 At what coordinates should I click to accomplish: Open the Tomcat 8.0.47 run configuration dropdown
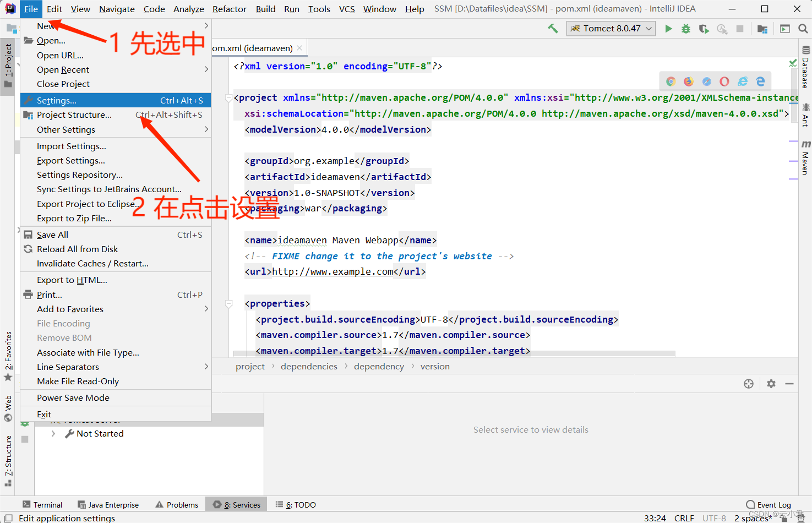(x=611, y=29)
